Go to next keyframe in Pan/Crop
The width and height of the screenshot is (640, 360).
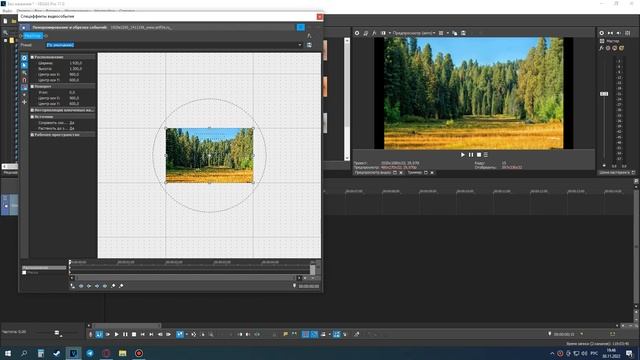click(97, 286)
